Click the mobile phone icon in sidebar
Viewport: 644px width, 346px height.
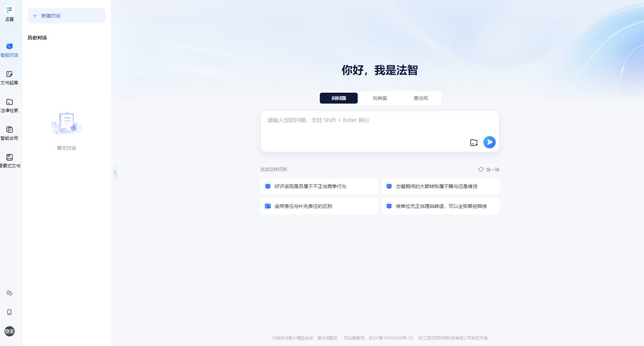[x=10, y=312]
